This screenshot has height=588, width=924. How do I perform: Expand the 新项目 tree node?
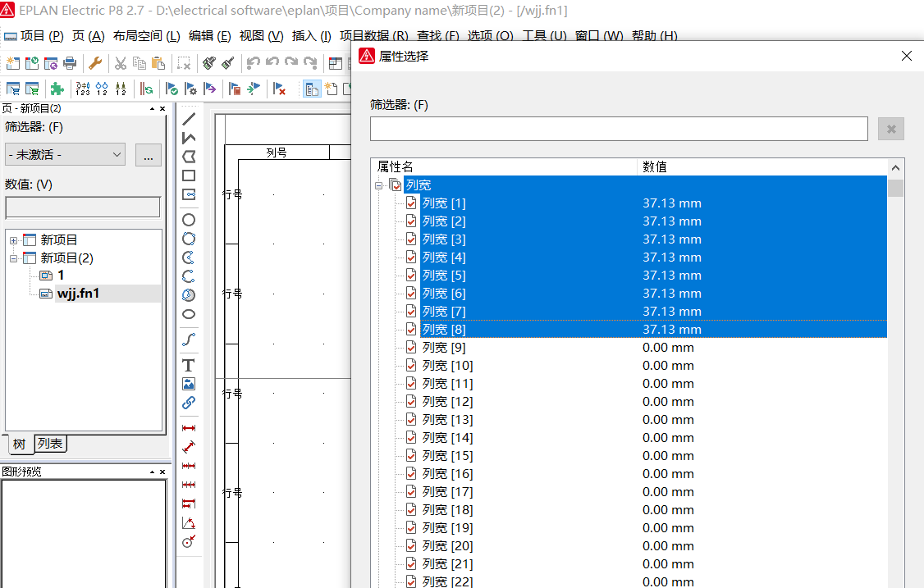13,240
